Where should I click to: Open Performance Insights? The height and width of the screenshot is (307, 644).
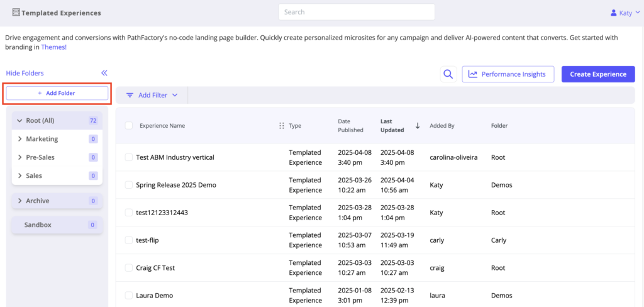tap(508, 74)
